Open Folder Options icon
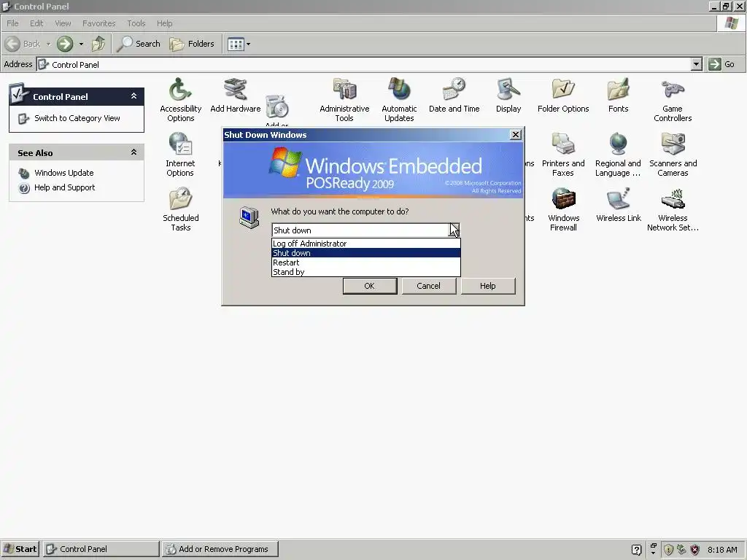747x560 pixels. (563, 96)
